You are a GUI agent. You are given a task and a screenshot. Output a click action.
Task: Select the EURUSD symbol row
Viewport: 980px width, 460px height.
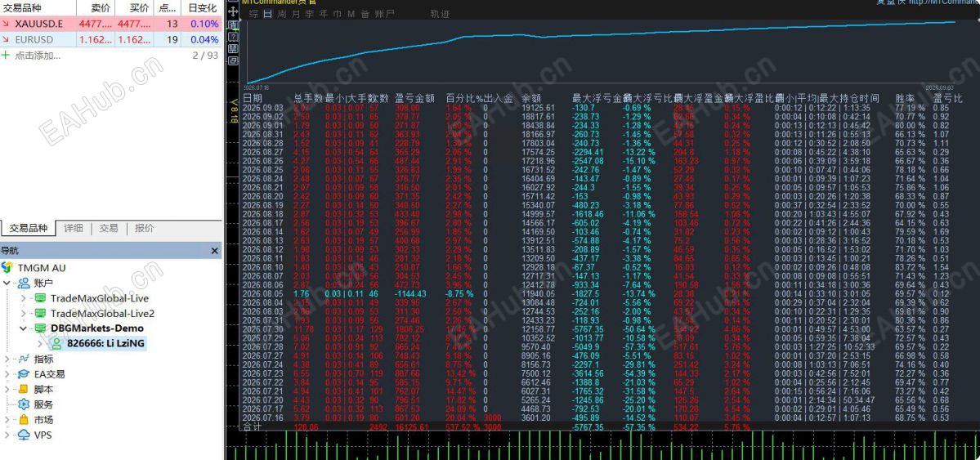coord(110,39)
